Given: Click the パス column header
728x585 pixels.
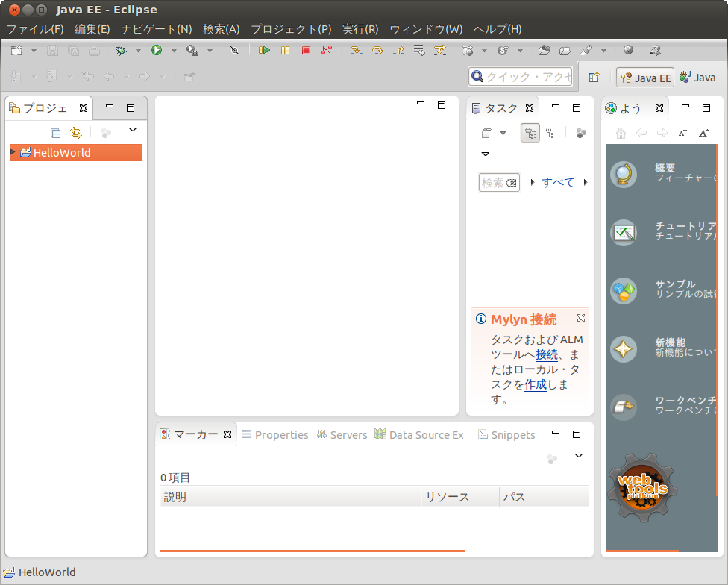Looking at the screenshot, I should (545, 497).
